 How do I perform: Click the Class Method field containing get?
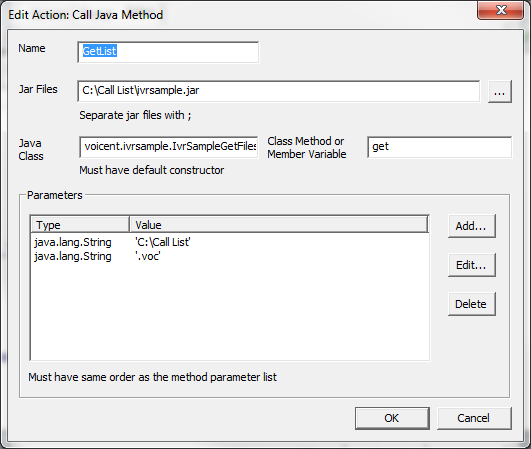440,147
